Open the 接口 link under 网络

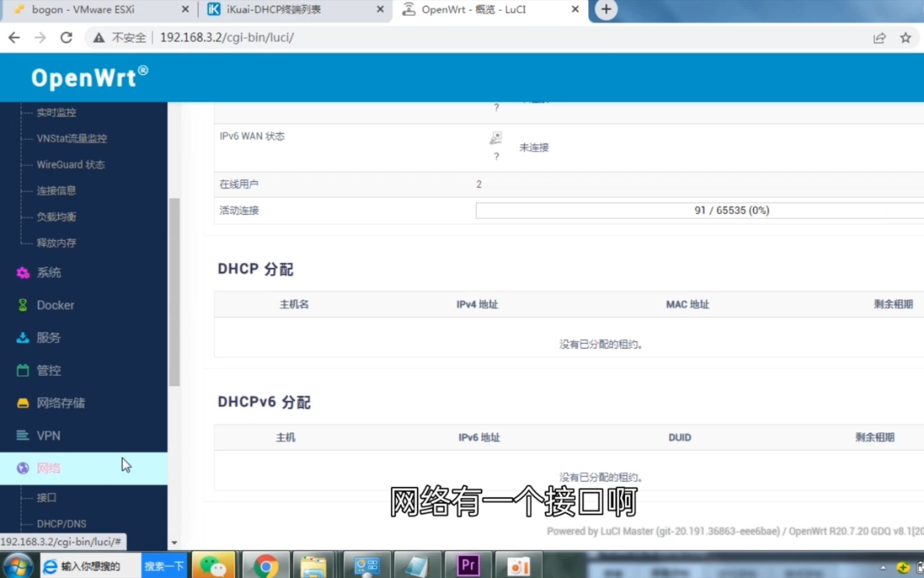(x=47, y=498)
